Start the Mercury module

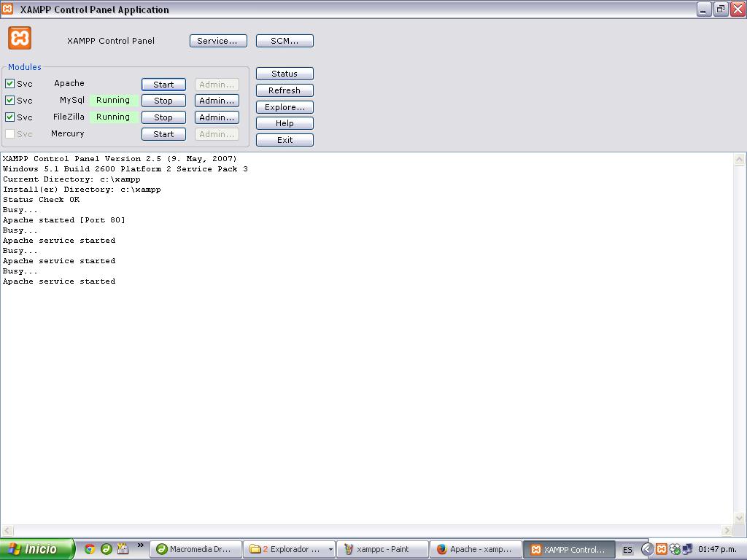[x=163, y=134]
